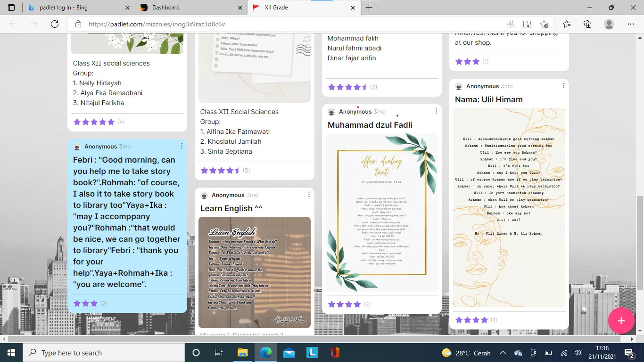Screen dimensions: 644x362
Task: Open browser Favorites star icon
Action: click(x=566, y=24)
